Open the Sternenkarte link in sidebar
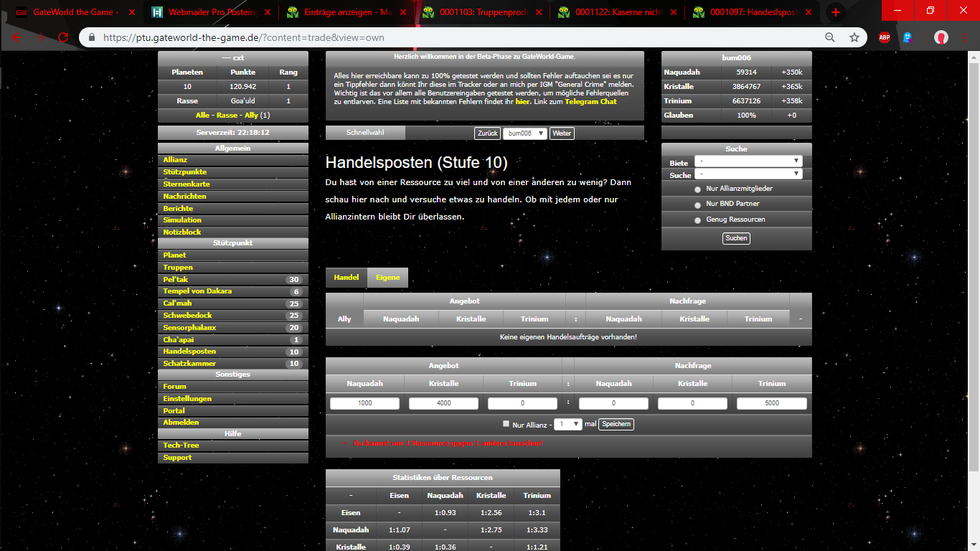Screen dimensions: 980x551 coord(187,184)
